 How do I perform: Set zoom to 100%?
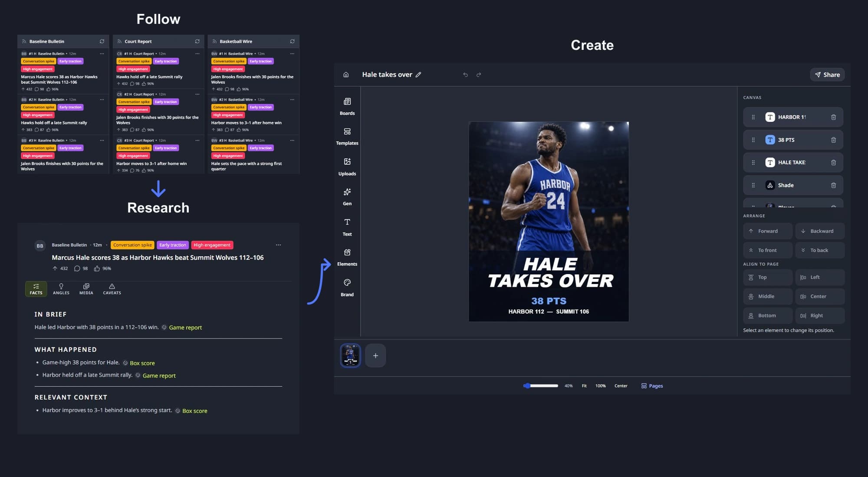pos(600,386)
